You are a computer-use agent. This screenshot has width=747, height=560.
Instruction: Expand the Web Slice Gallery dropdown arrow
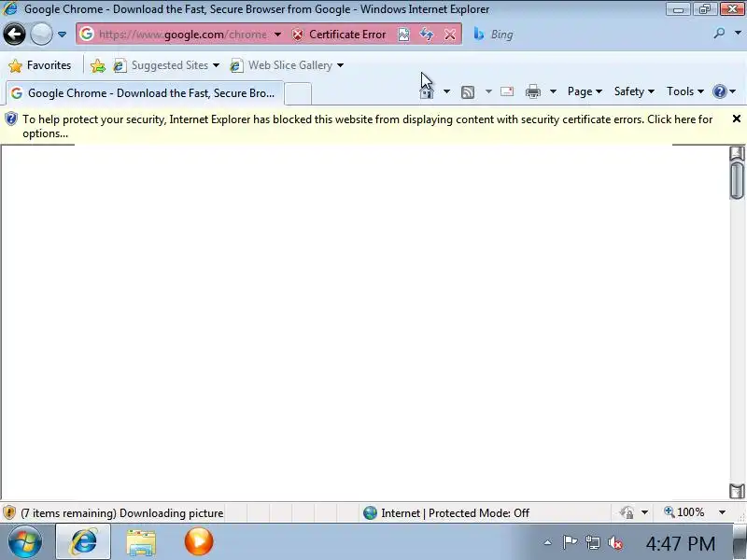tap(340, 65)
